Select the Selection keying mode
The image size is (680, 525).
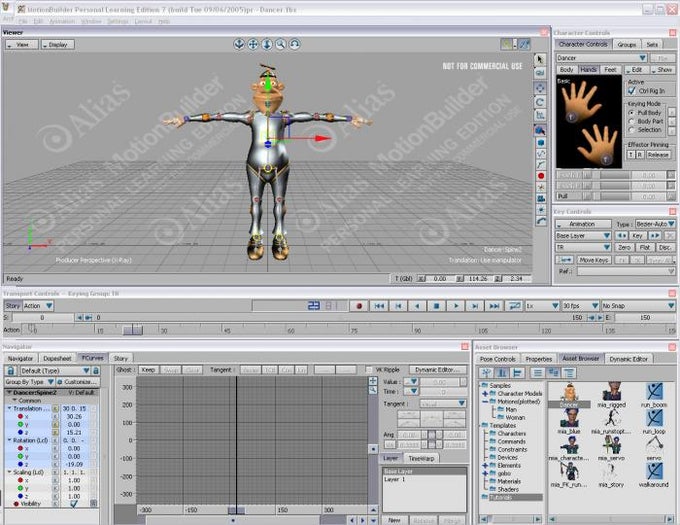(631, 130)
